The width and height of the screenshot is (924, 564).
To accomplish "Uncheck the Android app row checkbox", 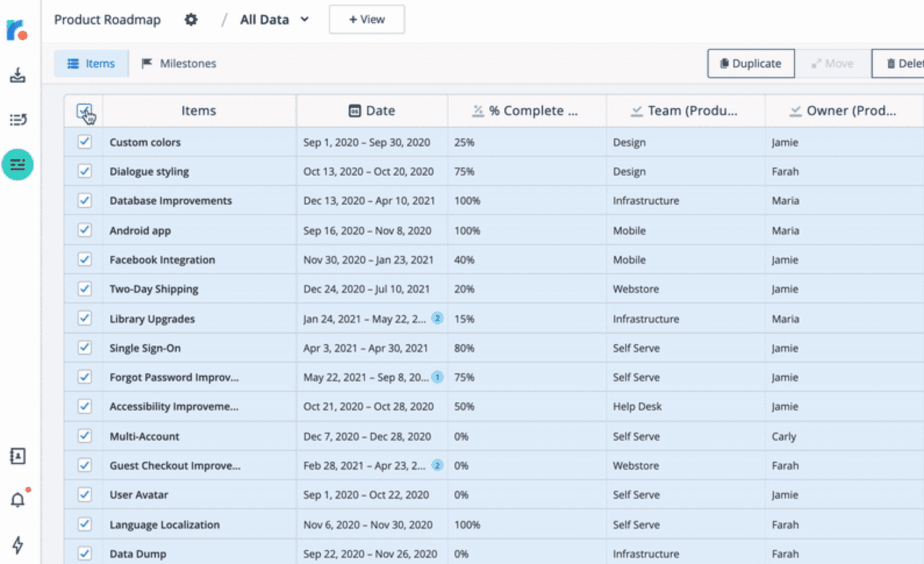I will [x=84, y=230].
